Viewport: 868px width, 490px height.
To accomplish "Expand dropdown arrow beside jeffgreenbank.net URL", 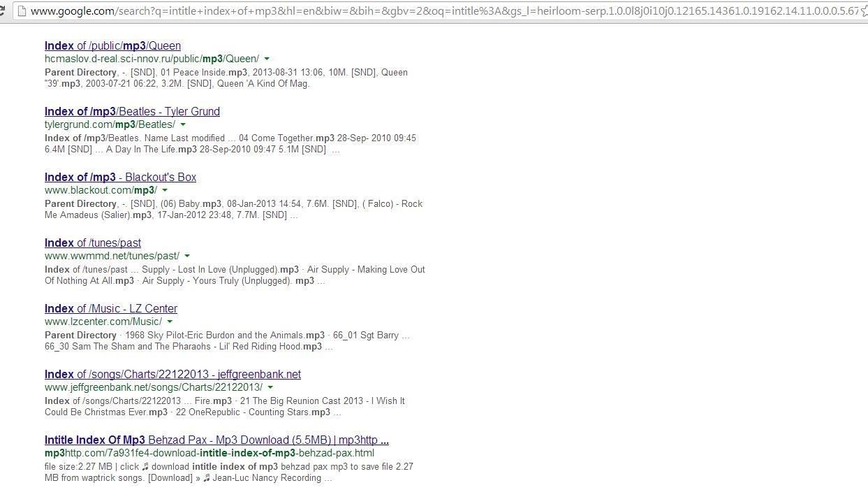I will [x=270, y=387].
